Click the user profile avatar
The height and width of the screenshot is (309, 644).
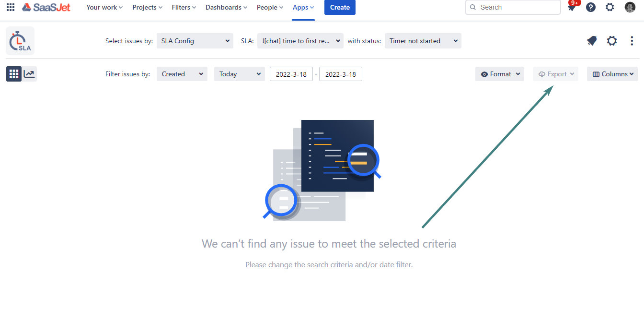[630, 7]
